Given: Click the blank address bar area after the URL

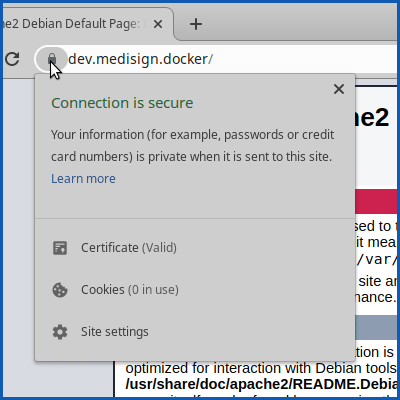Looking at the screenshot, I should pyautogui.click(x=303, y=59).
